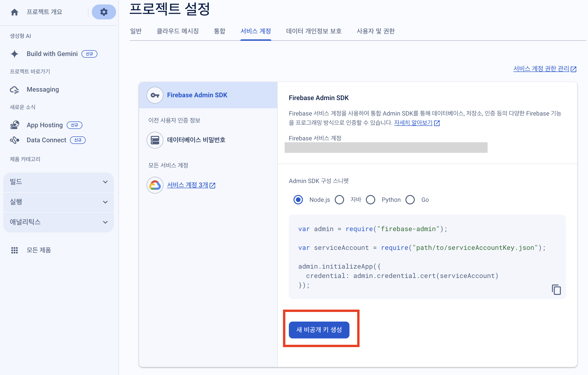Expand the 애널리틱스 category
This screenshot has width=588, height=375.
(x=105, y=222)
